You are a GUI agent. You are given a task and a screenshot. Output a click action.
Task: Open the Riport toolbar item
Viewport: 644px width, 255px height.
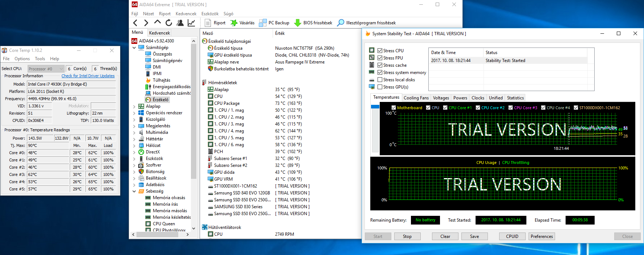(215, 23)
